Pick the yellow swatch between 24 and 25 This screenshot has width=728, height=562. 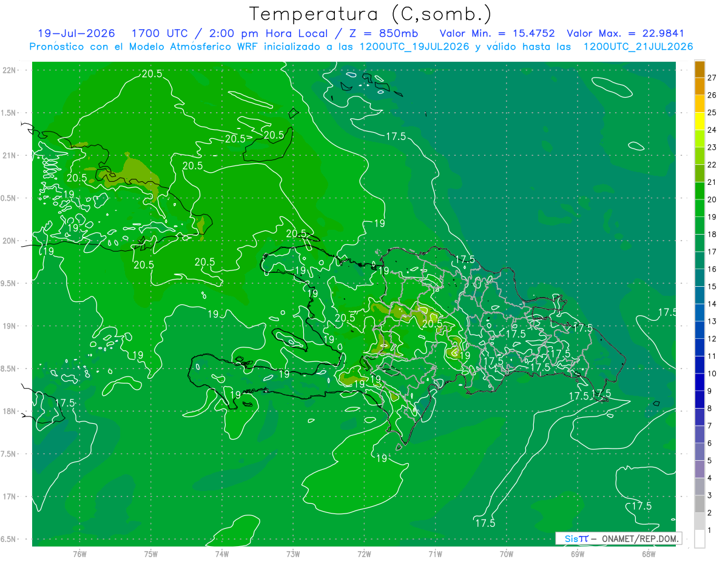(699, 121)
